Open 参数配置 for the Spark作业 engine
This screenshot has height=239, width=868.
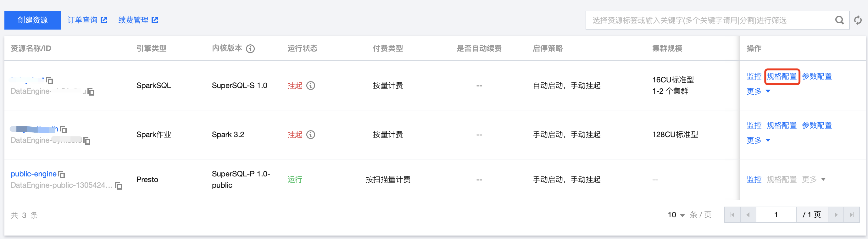[x=817, y=125]
